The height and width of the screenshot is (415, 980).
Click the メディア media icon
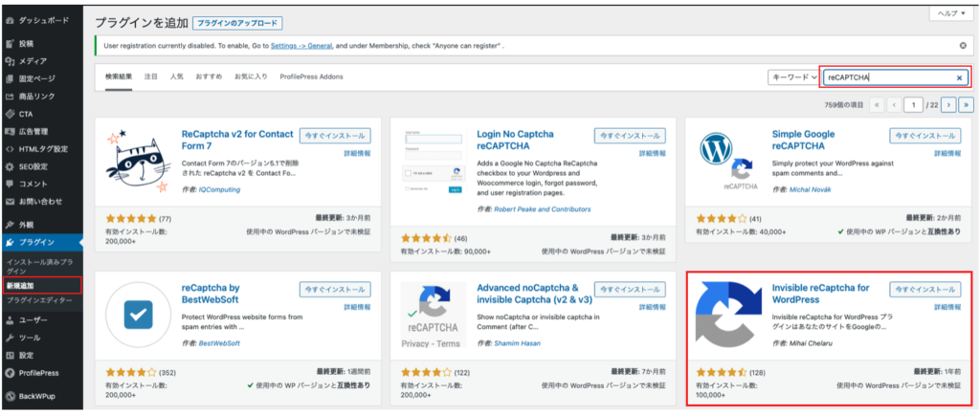(x=10, y=61)
